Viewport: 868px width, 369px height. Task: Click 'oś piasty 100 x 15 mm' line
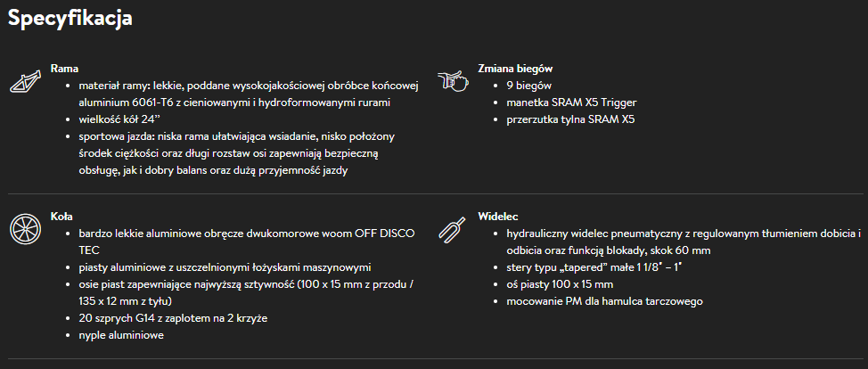click(x=560, y=283)
